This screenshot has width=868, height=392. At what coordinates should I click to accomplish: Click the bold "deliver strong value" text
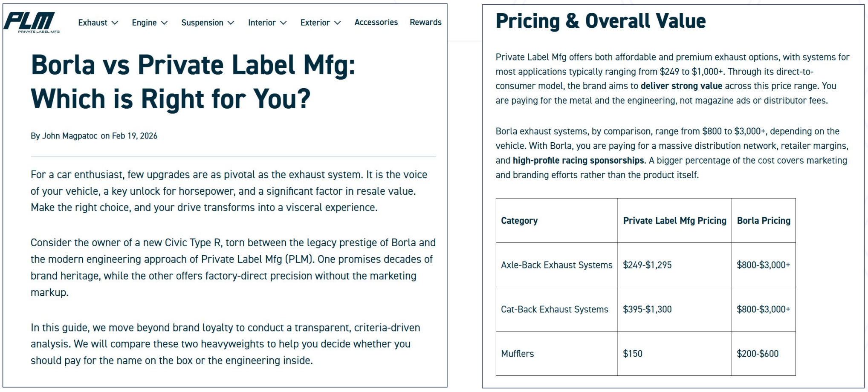click(681, 86)
